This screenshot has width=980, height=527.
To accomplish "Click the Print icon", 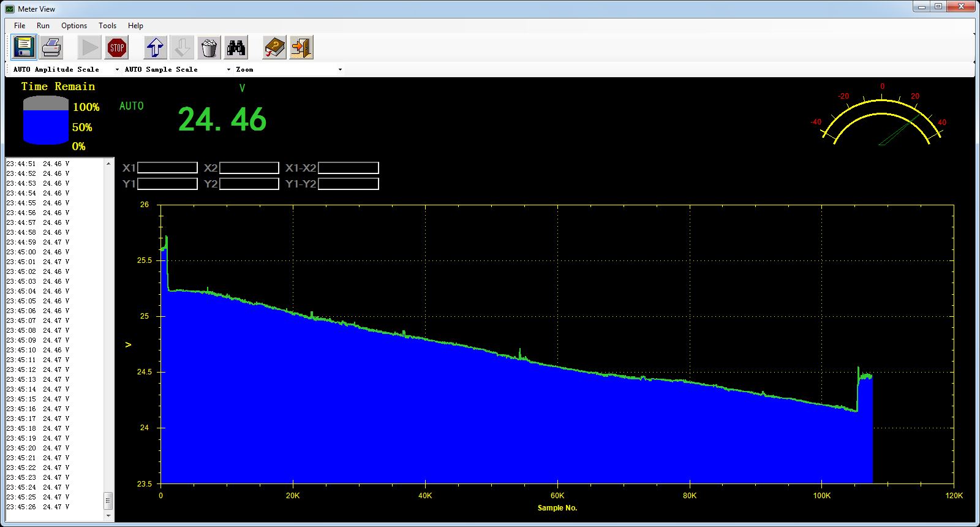I will (x=52, y=47).
